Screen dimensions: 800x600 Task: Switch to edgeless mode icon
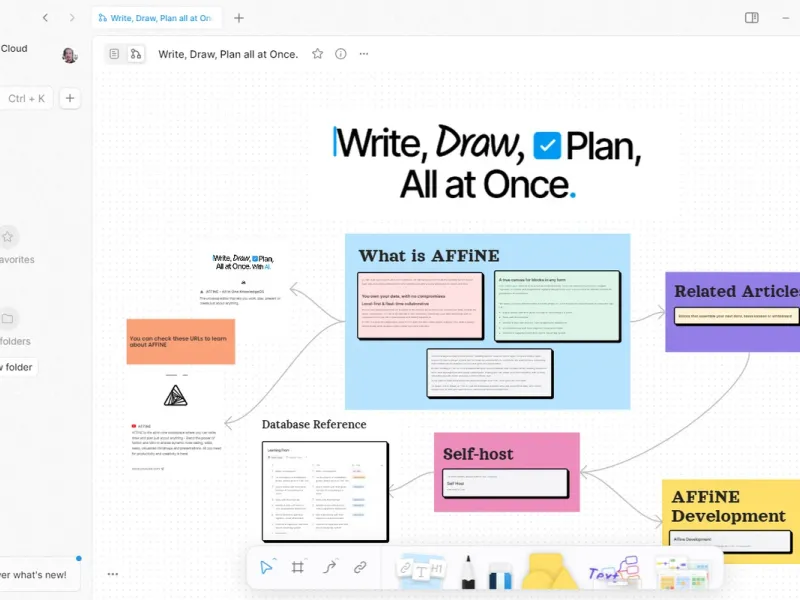136,54
